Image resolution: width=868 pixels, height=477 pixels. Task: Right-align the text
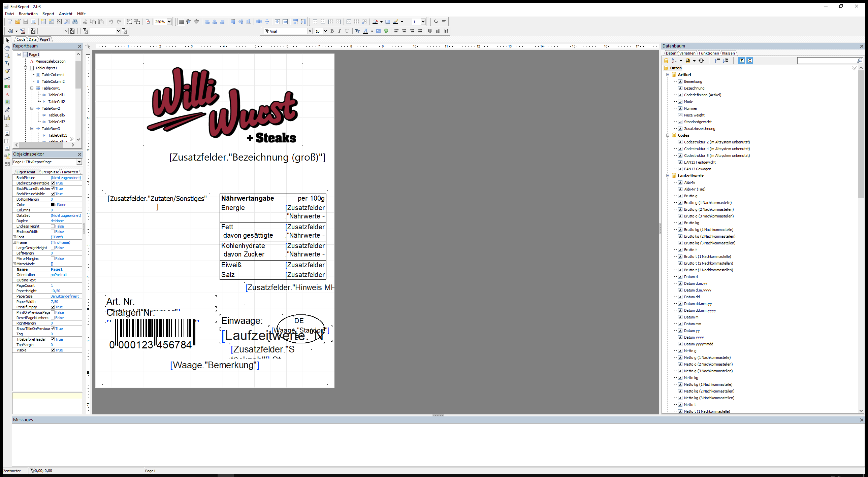click(x=412, y=31)
